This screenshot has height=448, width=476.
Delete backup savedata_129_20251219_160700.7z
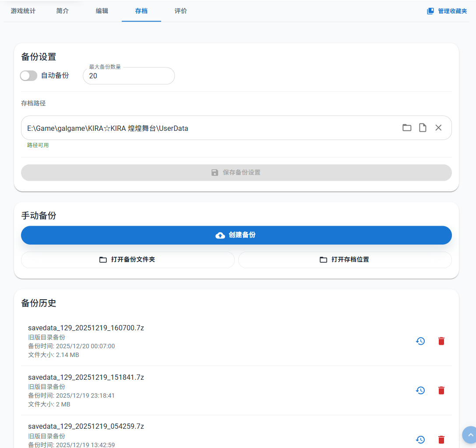pos(441,341)
